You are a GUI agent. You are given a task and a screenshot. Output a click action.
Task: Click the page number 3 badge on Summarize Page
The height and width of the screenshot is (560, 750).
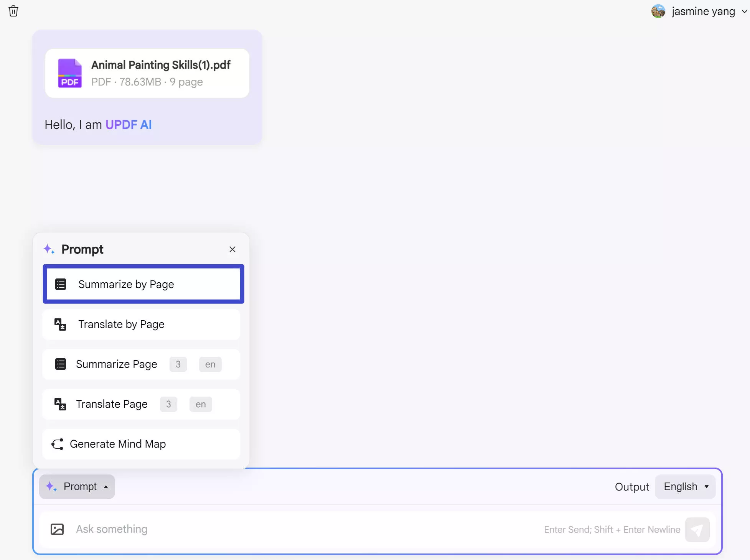178,364
